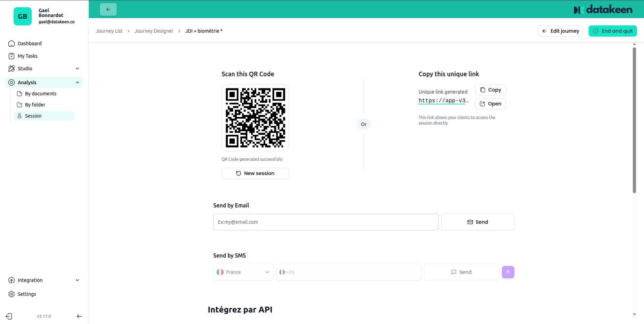
Task: Open My Tasks in sidebar
Action: (44, 56)
